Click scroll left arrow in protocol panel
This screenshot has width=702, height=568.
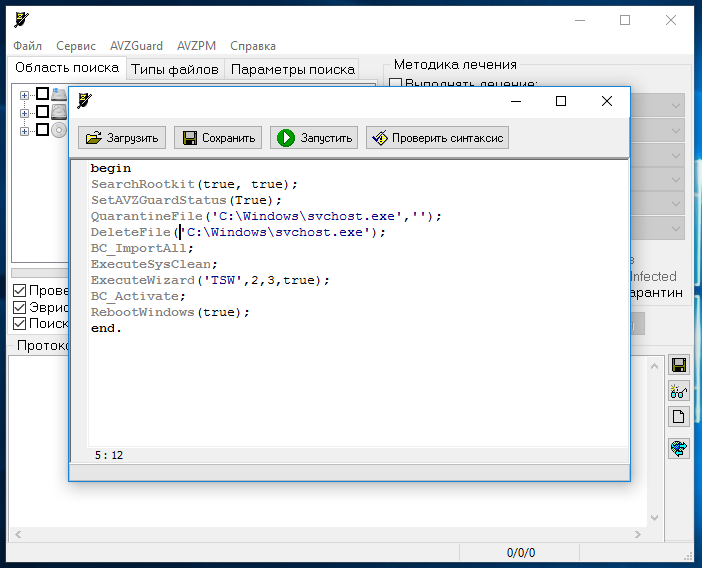pos(18,534)
